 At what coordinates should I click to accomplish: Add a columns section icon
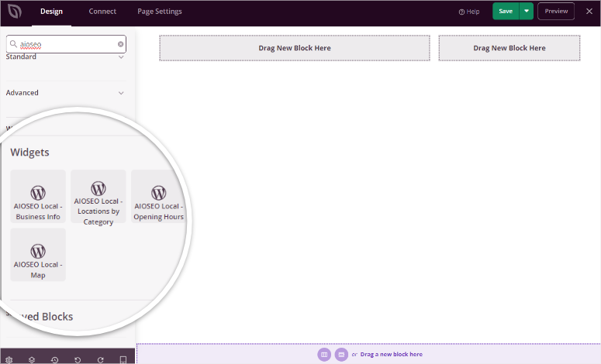(324, 355)
